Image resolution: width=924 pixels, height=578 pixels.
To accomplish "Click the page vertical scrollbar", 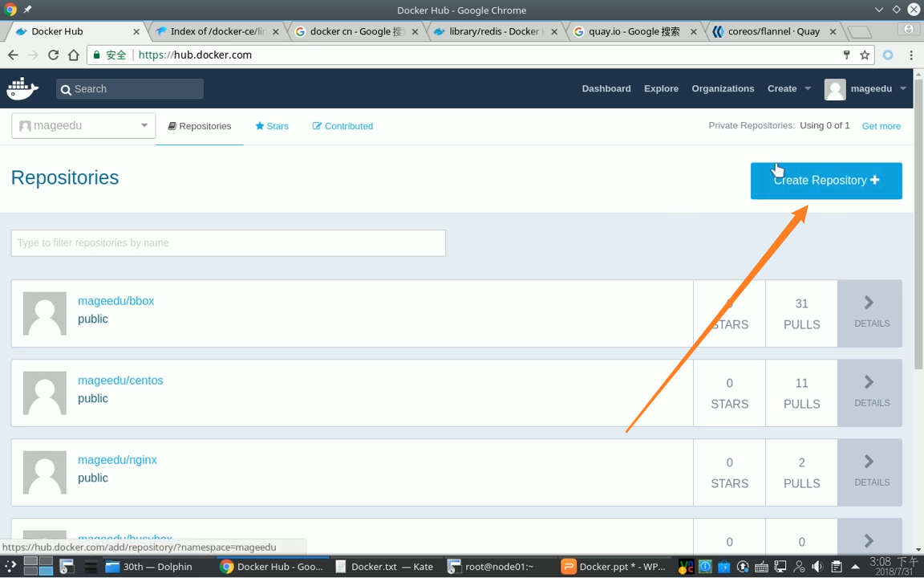I will 918,224.
